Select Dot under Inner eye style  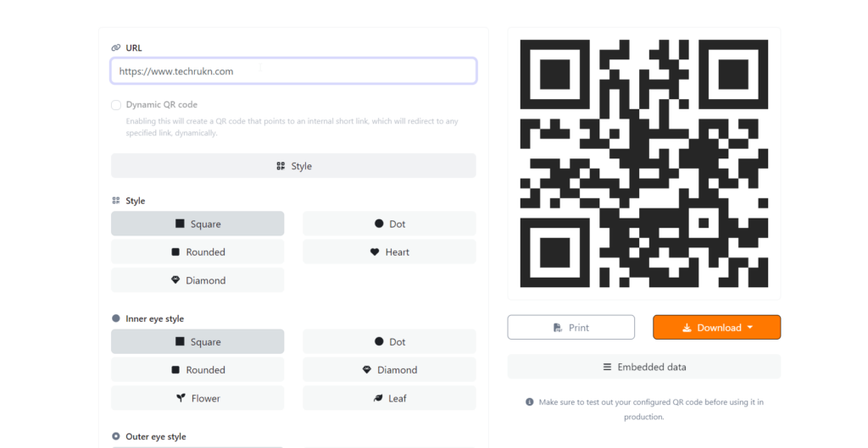(389, 342)
